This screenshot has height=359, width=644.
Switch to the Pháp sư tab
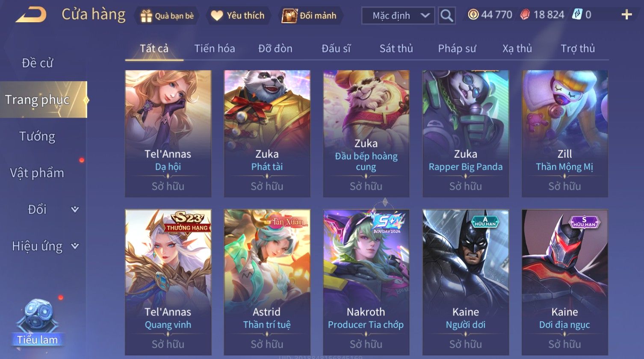click(x=457, y=49)
